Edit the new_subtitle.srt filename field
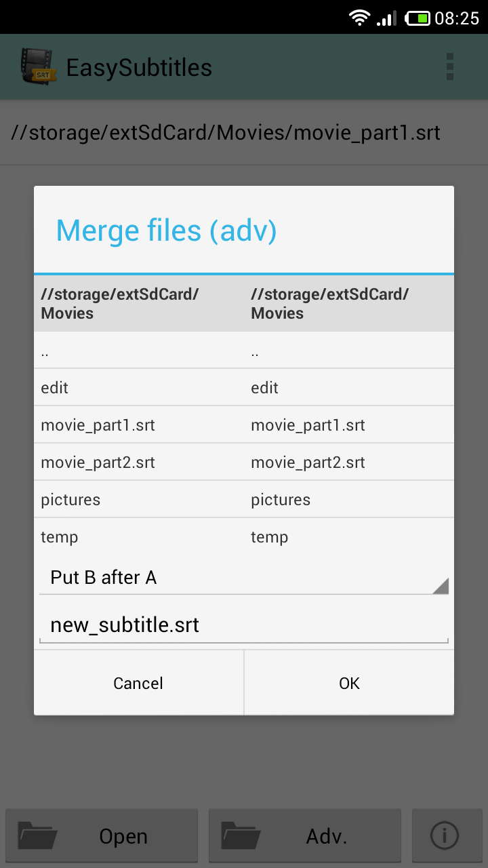The image size is (488, 868). pos(243,625)
